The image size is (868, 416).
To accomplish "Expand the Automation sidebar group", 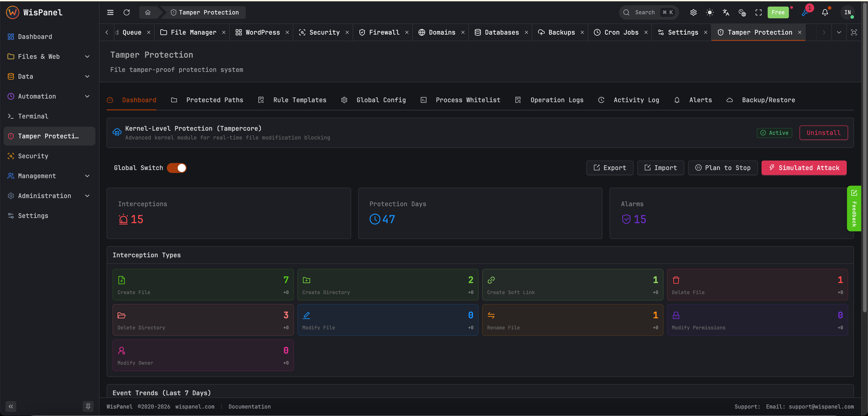I will tap(49, 96).
